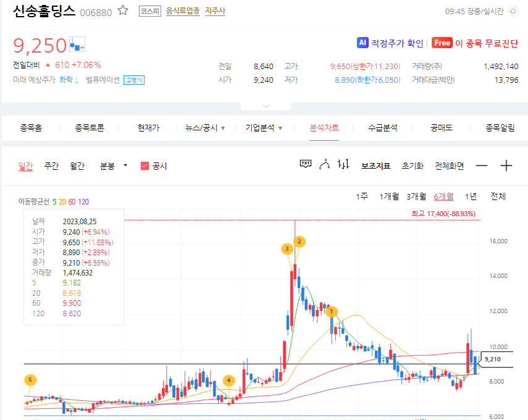Click the 보조지표 indicator button
Image resolution: width=528 pixels, height=420 pixels.
[374, 166]
